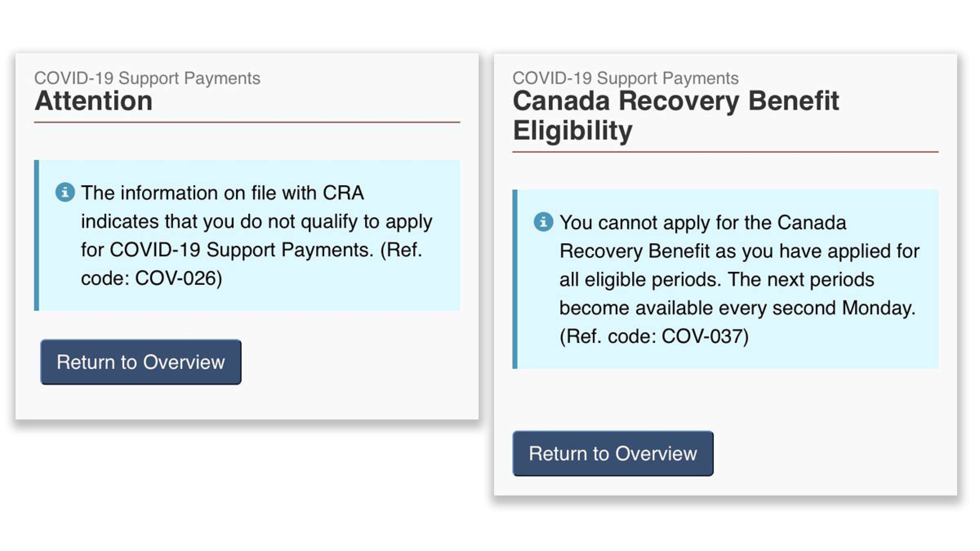Click the 'Attention' heading
The width and height of the screenshot is (980, 551).
coord(94,101)
